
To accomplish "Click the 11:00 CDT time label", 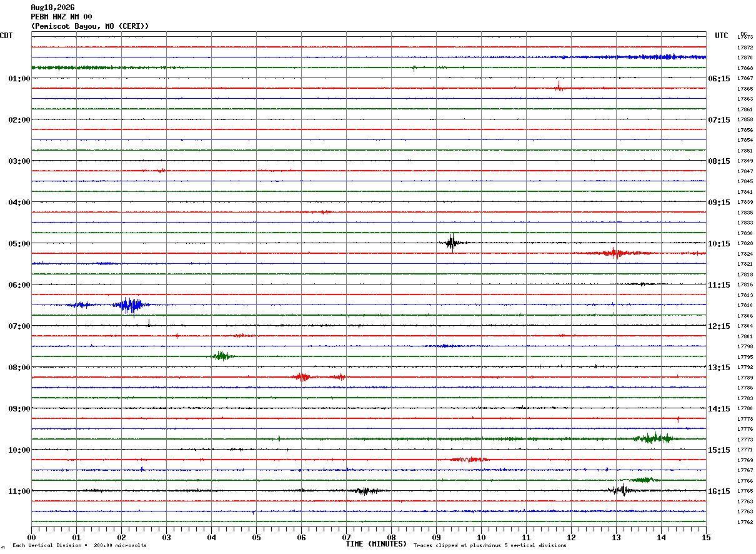I will pos(19,491).
